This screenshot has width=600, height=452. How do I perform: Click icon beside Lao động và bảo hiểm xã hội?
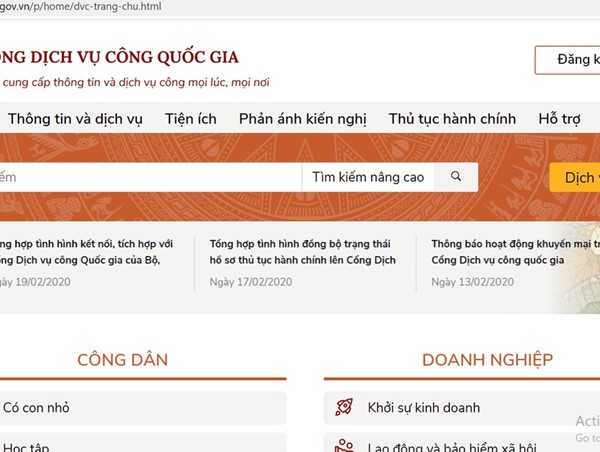point(344,445)
